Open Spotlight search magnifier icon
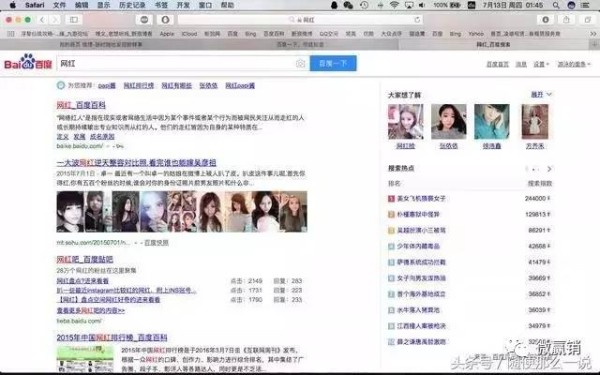This screenshot has height=375, width=600. click(x=556, y=5)
